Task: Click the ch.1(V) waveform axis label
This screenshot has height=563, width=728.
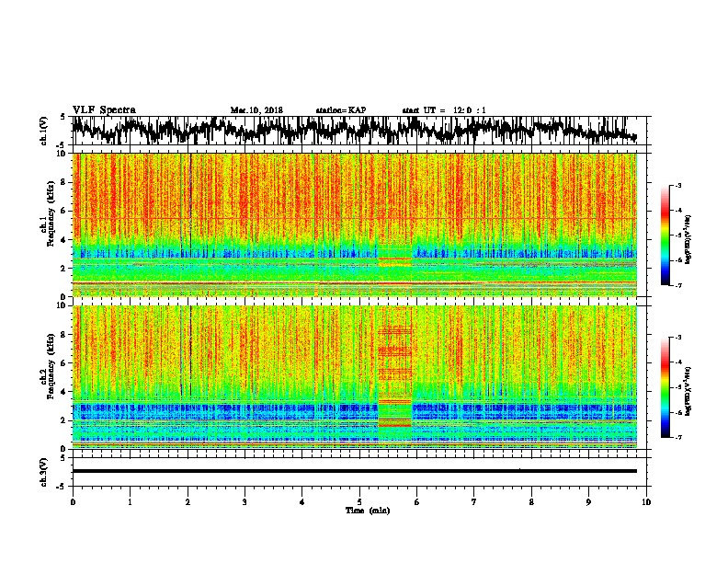Action: pyautogui.click(x=44, y=131)
